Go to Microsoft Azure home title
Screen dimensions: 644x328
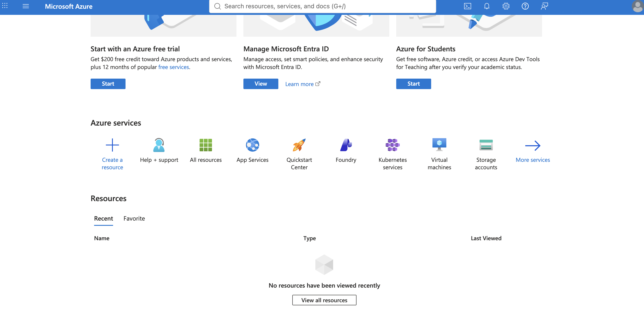point(69,6)
